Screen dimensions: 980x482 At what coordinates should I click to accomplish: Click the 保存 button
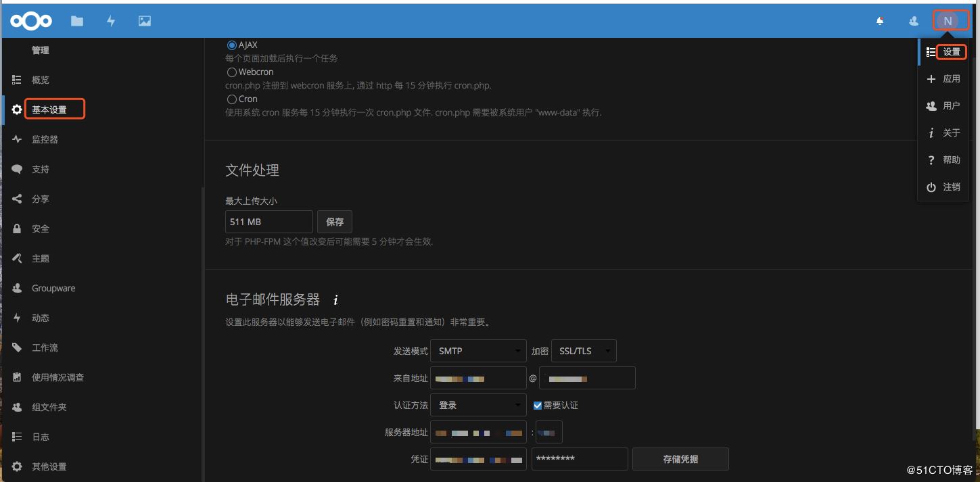coord(335,222)
